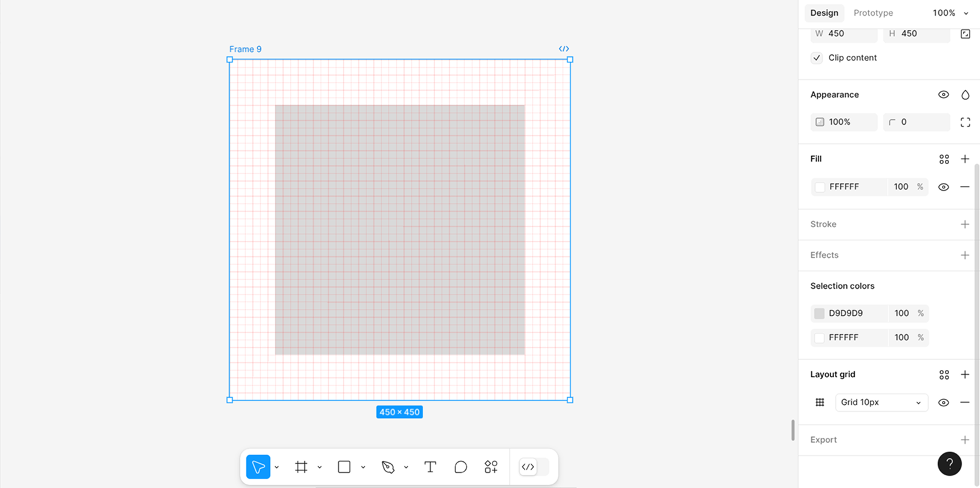Uncheck the Clip content checkbox
The image size is (980, 488).
tap(817, 58)
